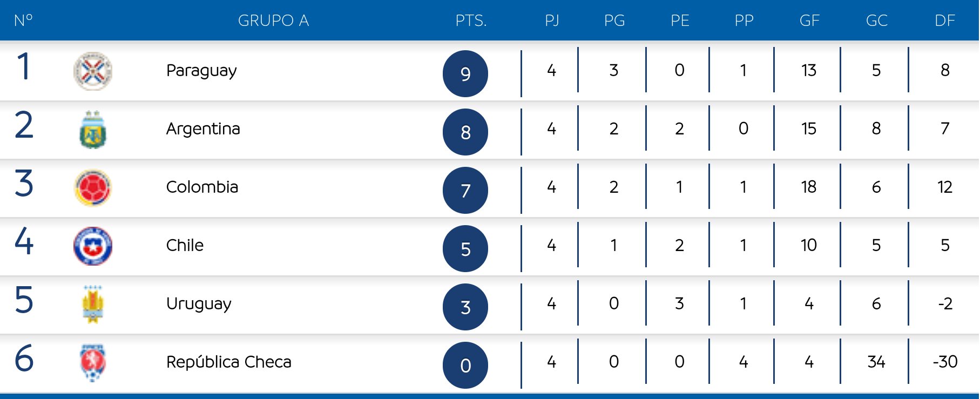Click the GF column header
Image resolution: width=980 pixels, height=399 pixels.
coord(809,21)
